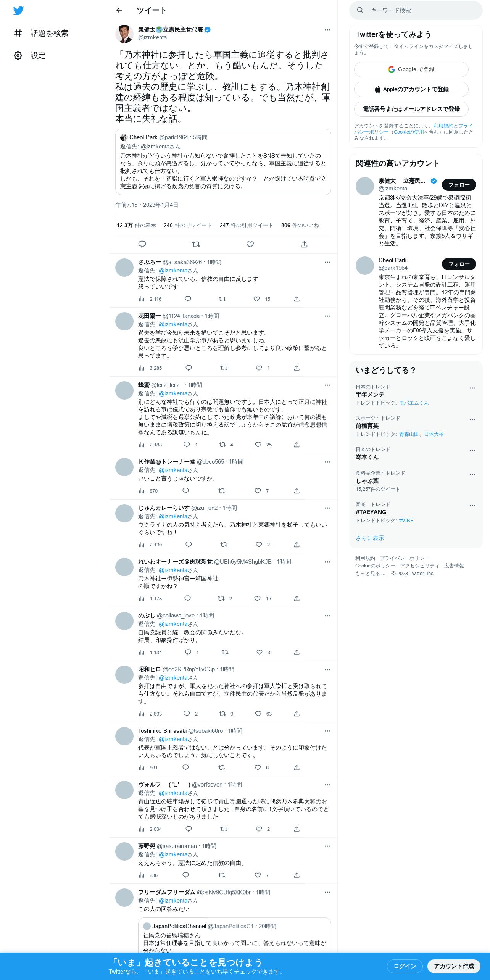Click the Twitter bird logo
Screen dimensions: 490x980
[x=18, y=10]
